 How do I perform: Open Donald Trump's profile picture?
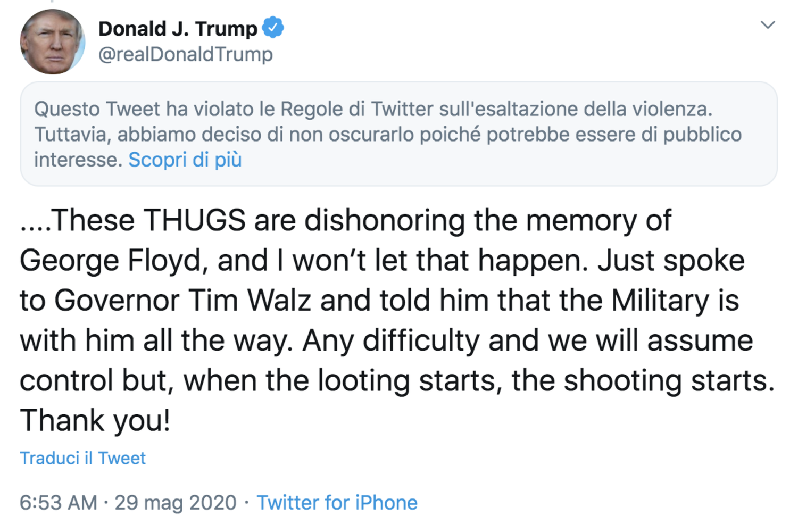coord(52,41)
